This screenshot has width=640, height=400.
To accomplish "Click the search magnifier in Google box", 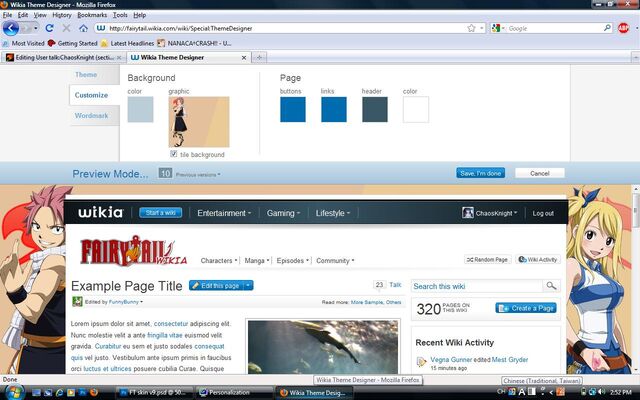I will click(607, 28).
